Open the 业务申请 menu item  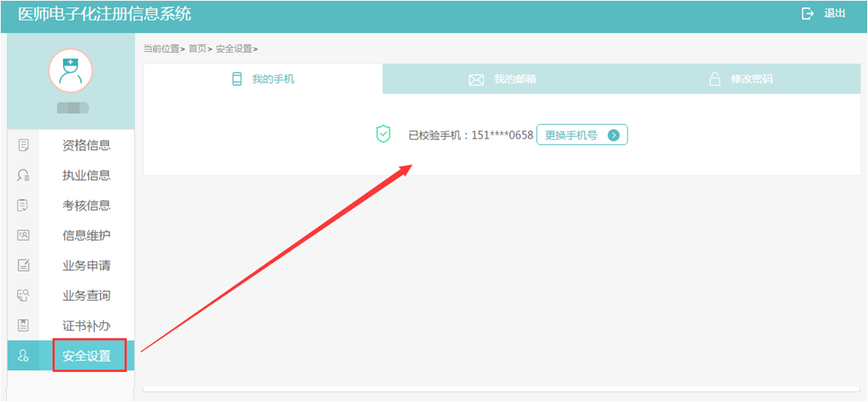86,265
